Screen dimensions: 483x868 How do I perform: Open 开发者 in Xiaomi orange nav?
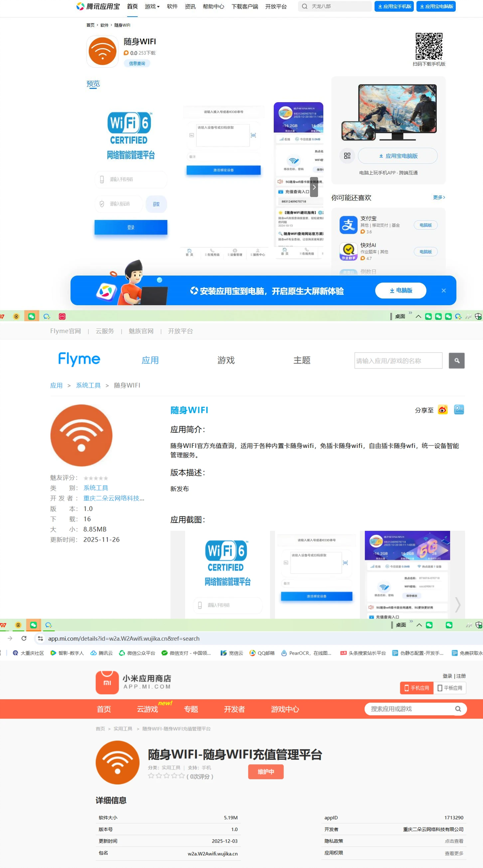click(x=235, y=709)
